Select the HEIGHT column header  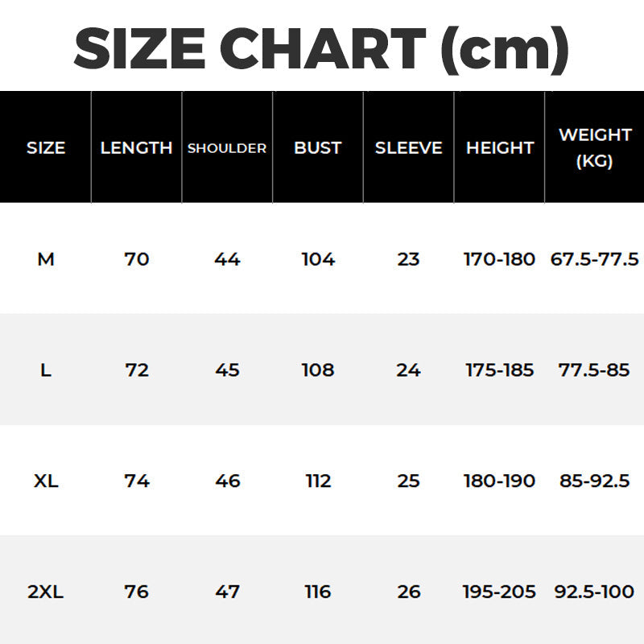pyautogui.click(x=500, y=148)
